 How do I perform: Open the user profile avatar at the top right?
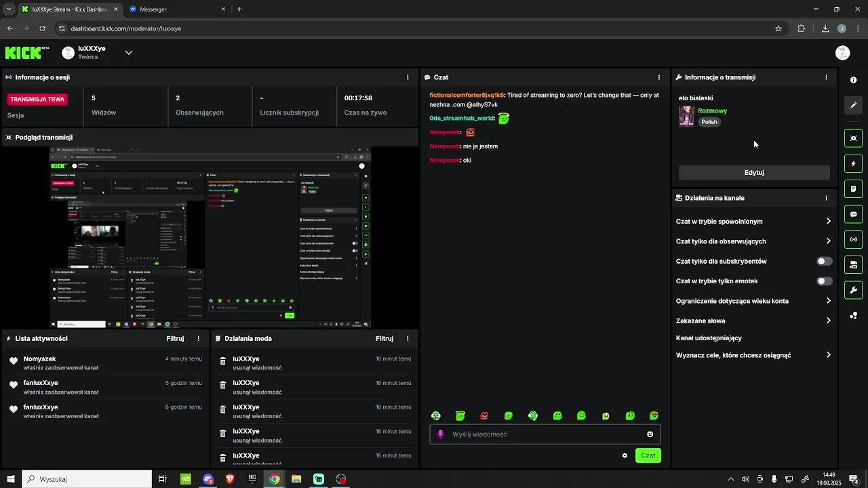(843, 53)
